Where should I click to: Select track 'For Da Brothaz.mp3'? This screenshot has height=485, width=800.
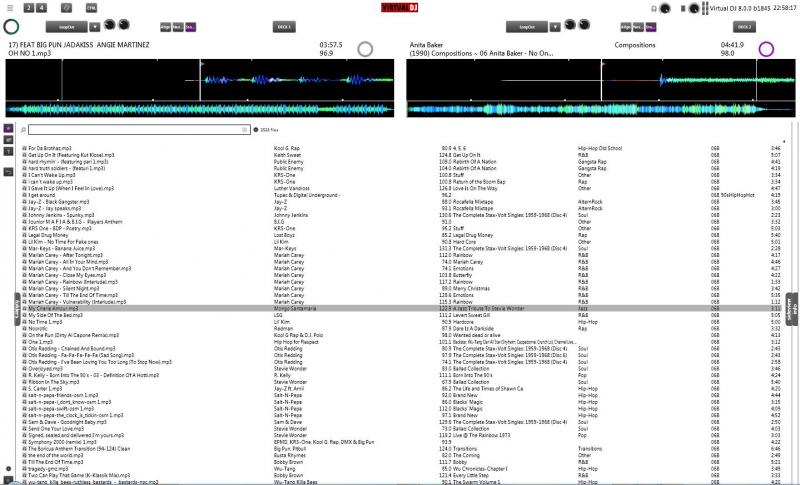(50, 148)
